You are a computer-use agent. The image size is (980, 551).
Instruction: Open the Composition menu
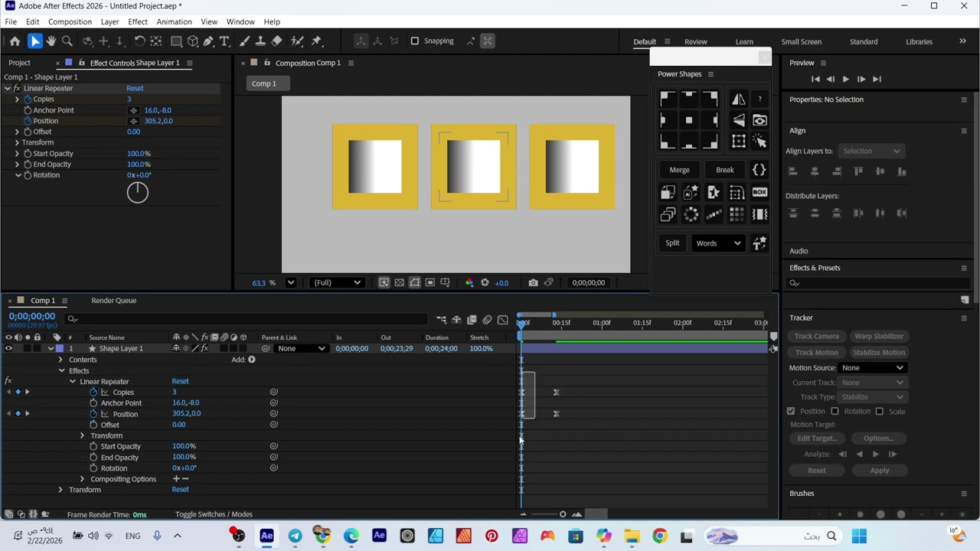(70, 21)
